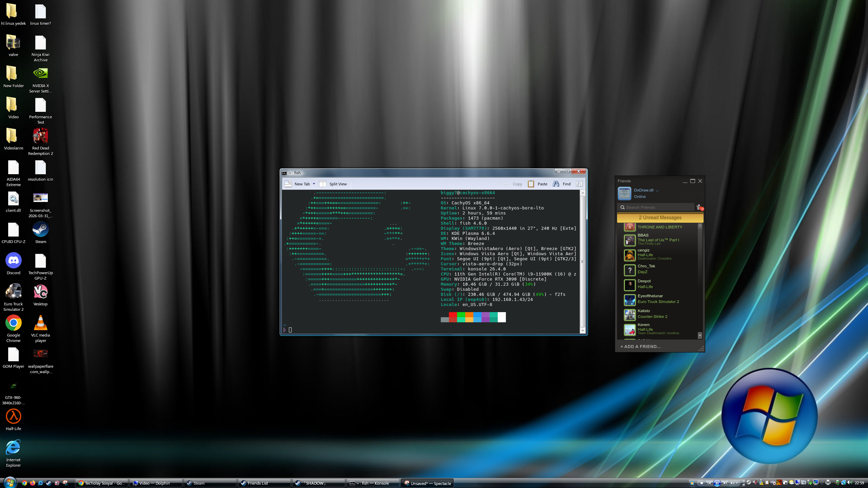868x488 pixels.
Task: Switch to the Steam taskbar entry
Action: 210,483
